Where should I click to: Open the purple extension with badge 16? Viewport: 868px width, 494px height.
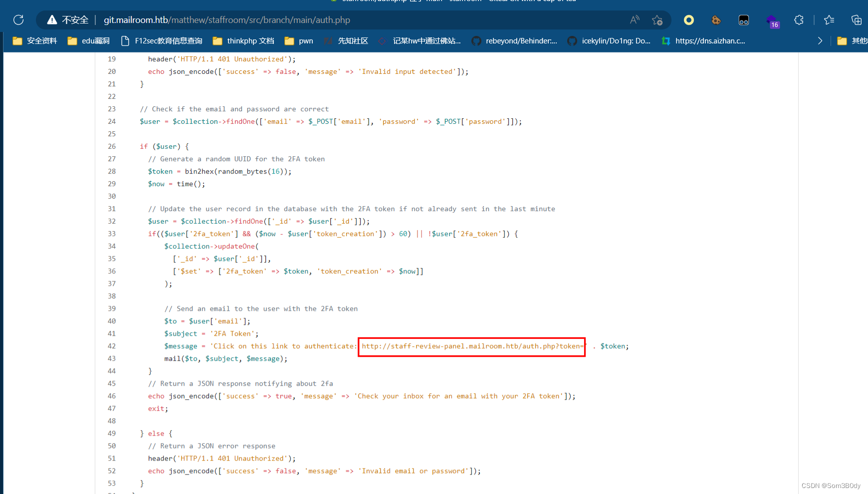click(x=772, y=21)
